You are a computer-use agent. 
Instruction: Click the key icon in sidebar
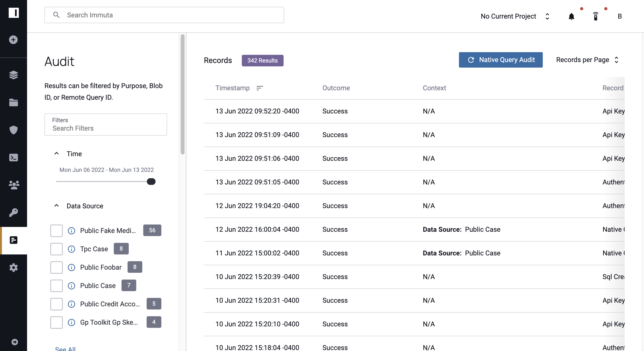(x=14, y=213)
